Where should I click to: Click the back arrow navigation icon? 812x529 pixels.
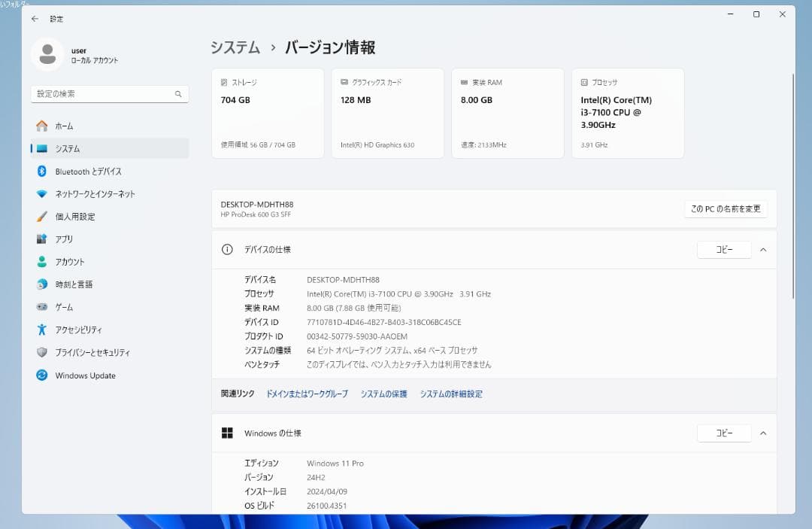[35, 18]
